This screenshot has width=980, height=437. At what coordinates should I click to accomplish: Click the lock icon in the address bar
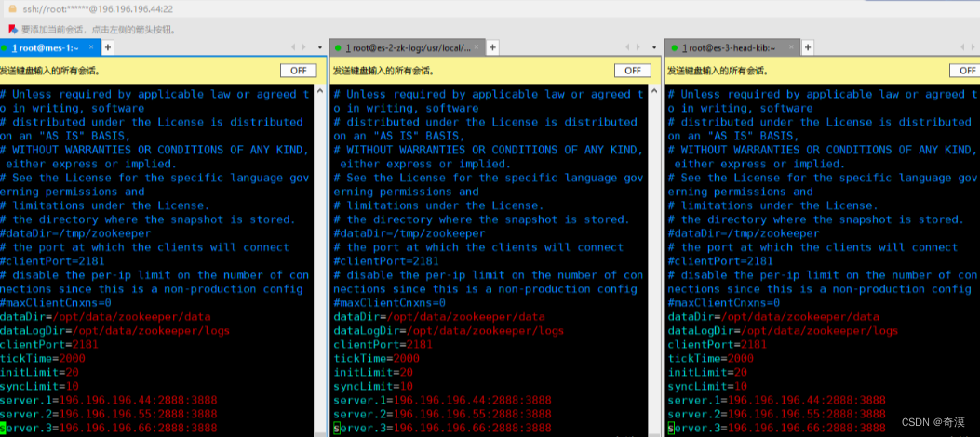click(11, 8)
